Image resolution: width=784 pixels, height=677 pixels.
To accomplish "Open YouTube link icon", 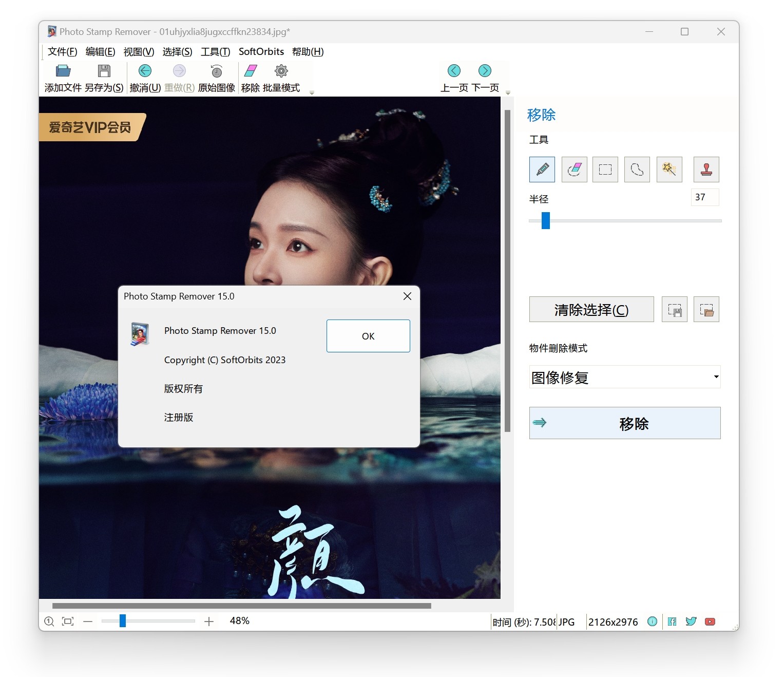I will pos(710,622).
